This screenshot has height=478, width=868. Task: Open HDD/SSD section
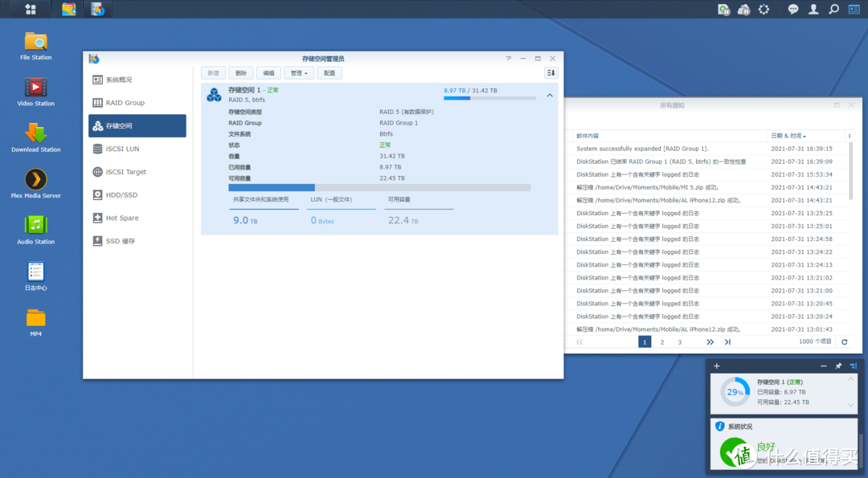[137, 194]
